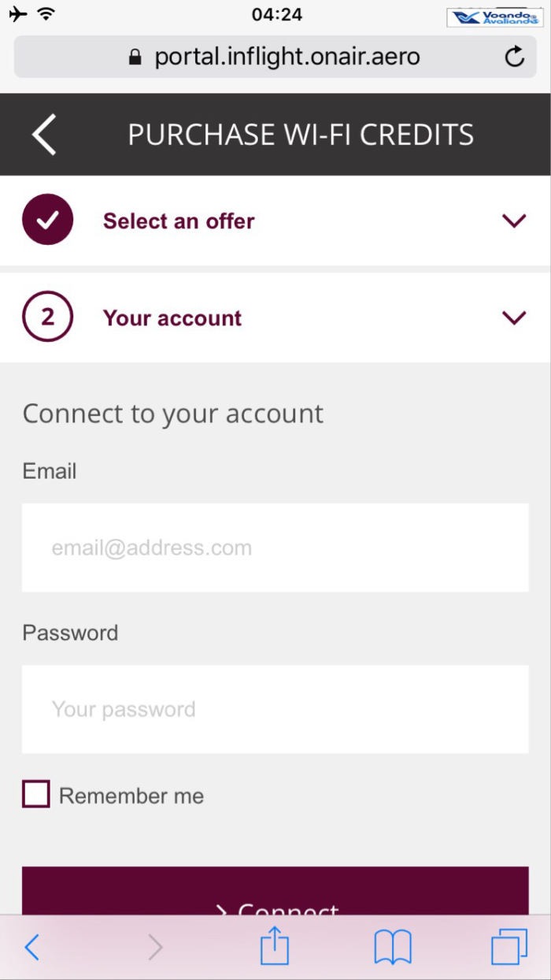This screenshot has height=980, width=551.
Task: Tap the Select an offer step heading
Action: [179, 221]
